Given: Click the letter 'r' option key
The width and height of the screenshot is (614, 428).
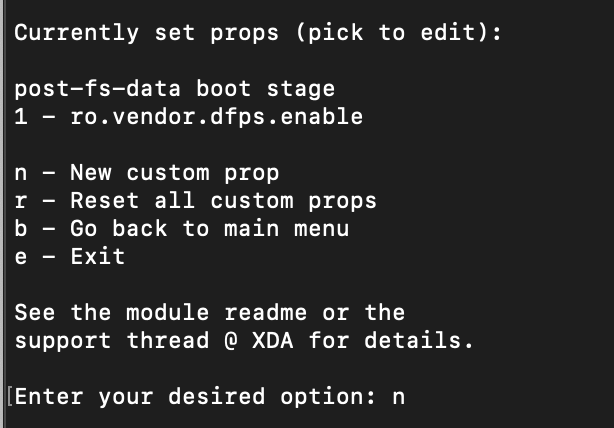Looking at the screenshot, I should click(x=21, y=201).
